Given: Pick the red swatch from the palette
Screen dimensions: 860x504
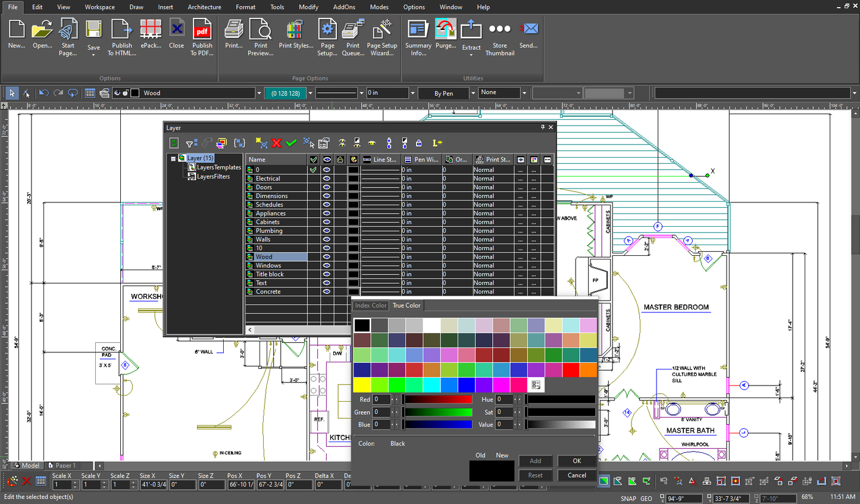Looking at the screenshot, I should tap(570, 370).
